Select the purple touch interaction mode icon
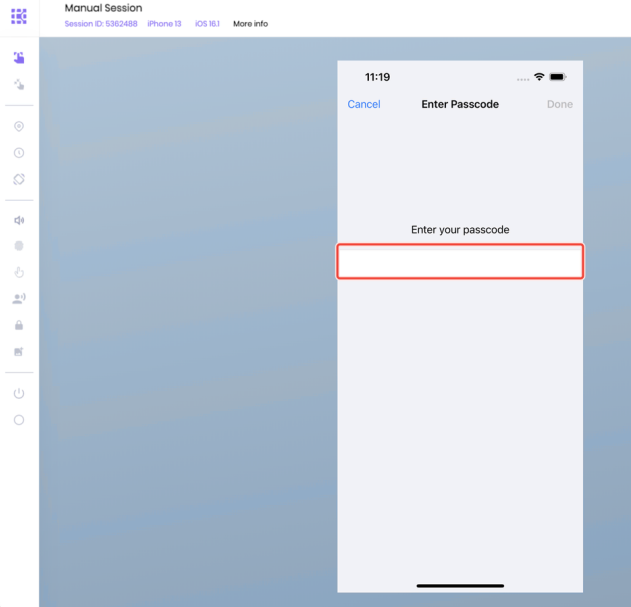The image size is (631, 607). [x=19, y=58]
